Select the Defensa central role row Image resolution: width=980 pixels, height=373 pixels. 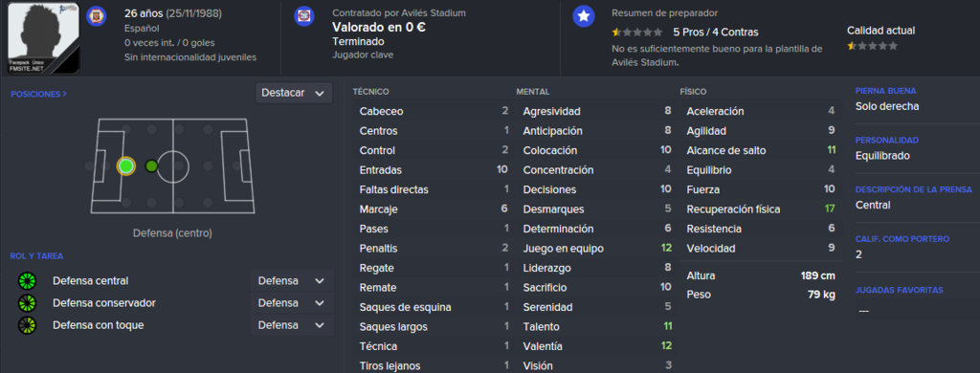tap(170, 281)
